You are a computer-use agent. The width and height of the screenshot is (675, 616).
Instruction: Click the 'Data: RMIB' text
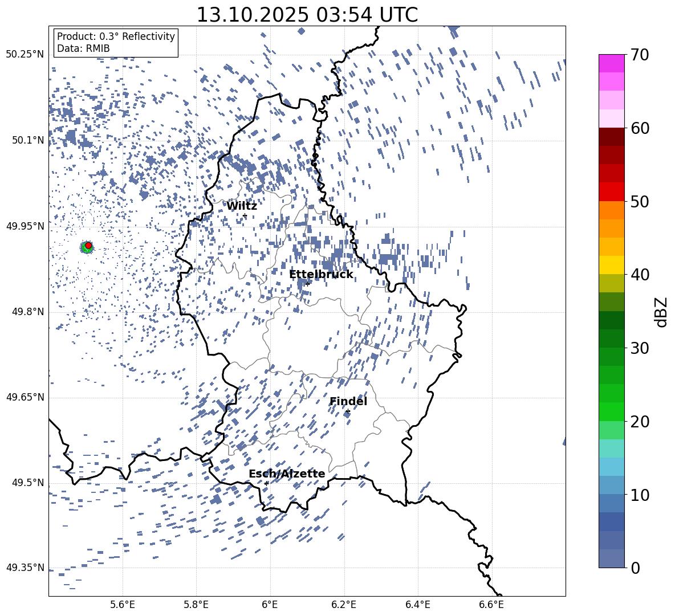(x=83, y=48)
